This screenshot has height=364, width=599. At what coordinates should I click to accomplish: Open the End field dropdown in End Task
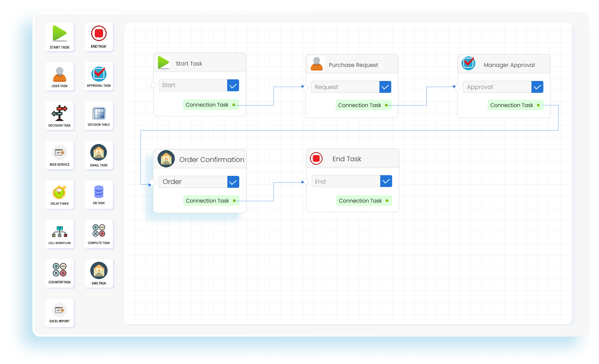[x=386, y=181]
